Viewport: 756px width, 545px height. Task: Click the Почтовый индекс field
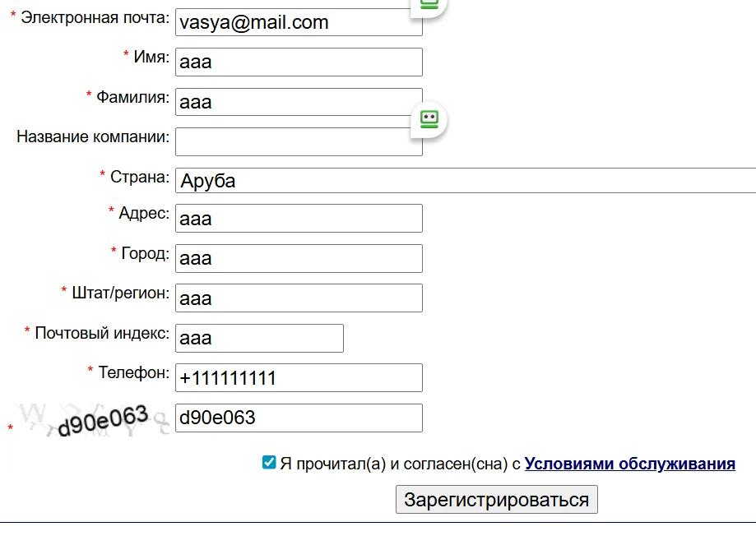pos(259,338)
